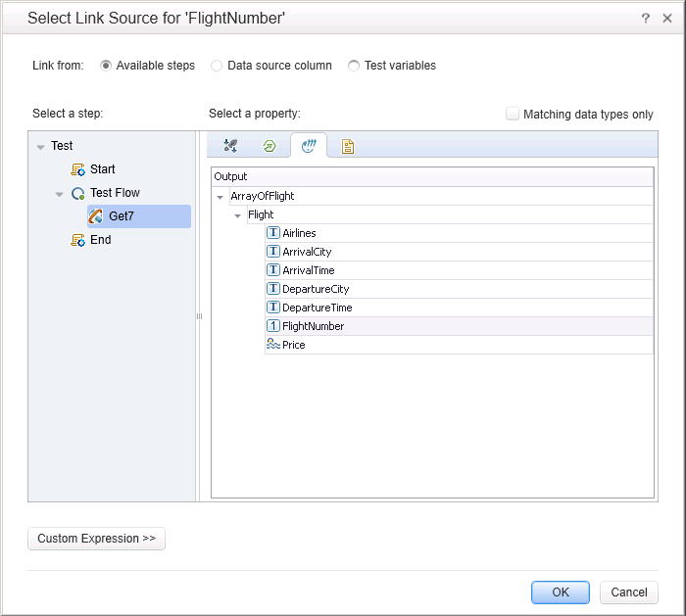The width and height of the screenshot is (686, 616).
Task: Open the yellow document icon tab
Action: [347, 146]
